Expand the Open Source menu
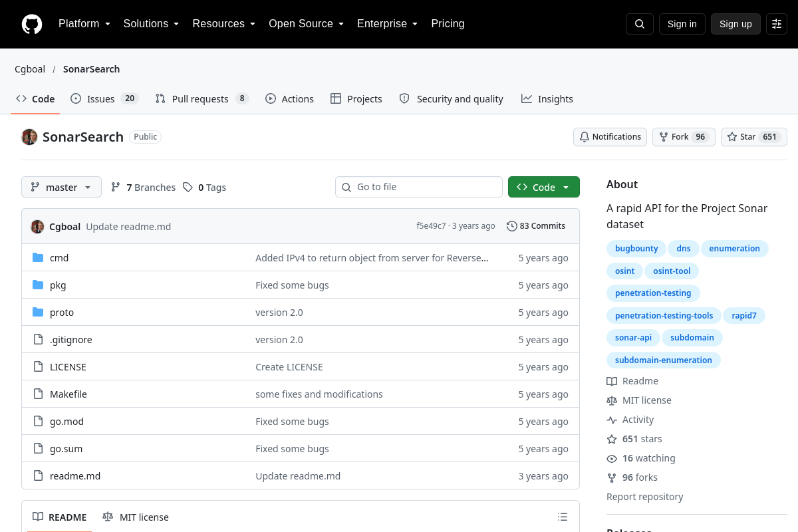Image resolution: width=798 pixels, height=532 pixels. tap(306, 24)
